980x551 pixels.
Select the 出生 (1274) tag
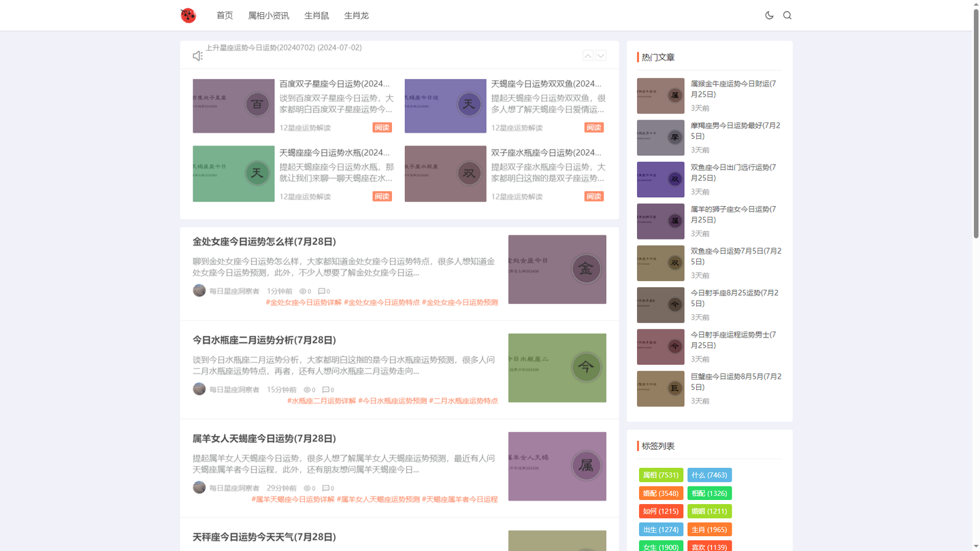pos(661,529)
